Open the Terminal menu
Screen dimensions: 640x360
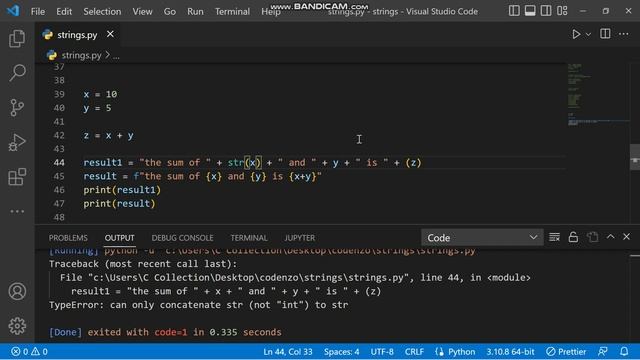coord(232,11)
